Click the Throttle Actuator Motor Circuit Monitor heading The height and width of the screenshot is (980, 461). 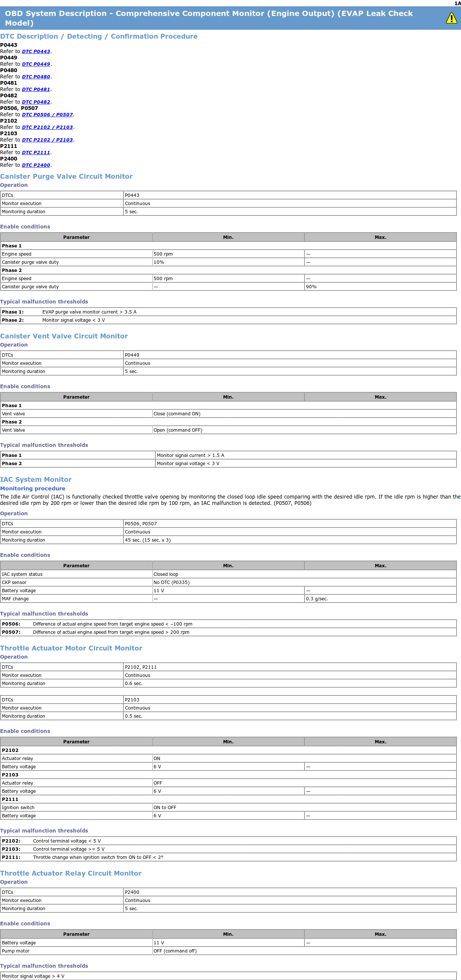point(71,648)
